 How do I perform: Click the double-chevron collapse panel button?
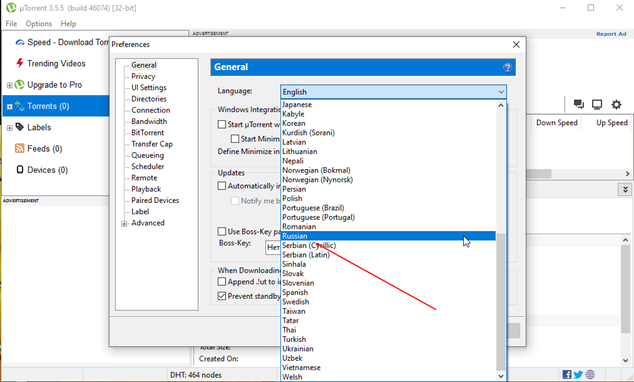(x=625, y=189)
